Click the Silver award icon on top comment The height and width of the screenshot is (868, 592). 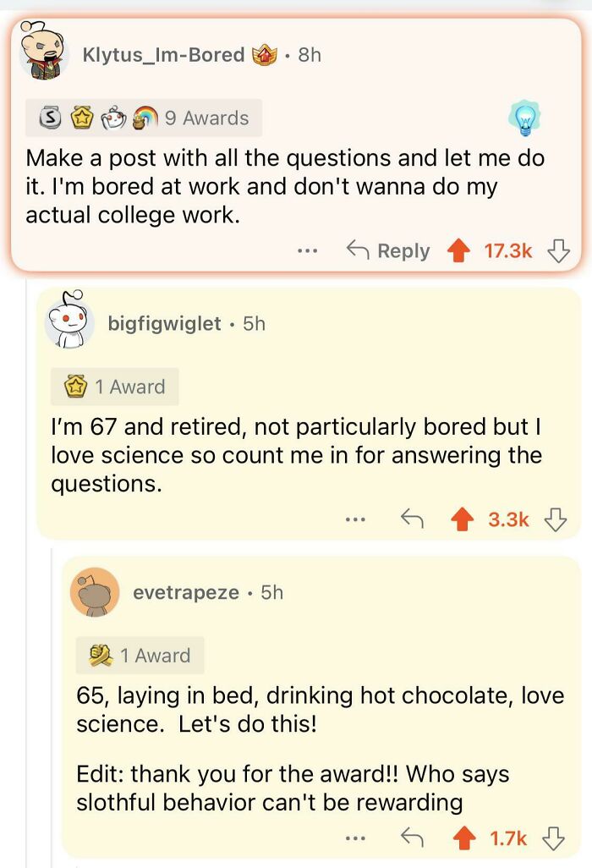pyautogui.click(x=51, y=118)
